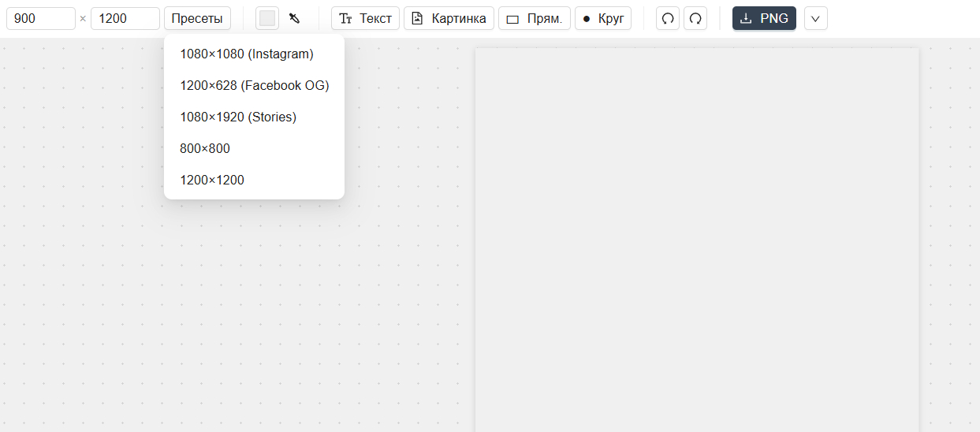Viewport: 980px width, 432px height.
Task: Export the canvas as PNG
Action: click(x=764, y=18)
